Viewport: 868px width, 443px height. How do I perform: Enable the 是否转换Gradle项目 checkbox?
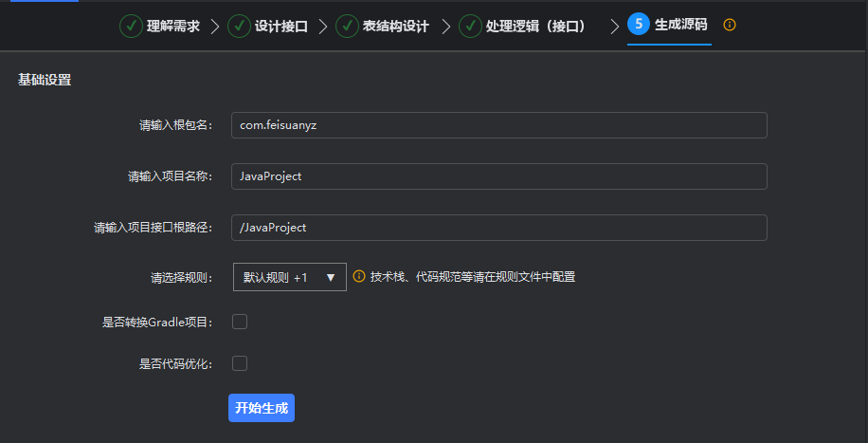pos(240,322)
